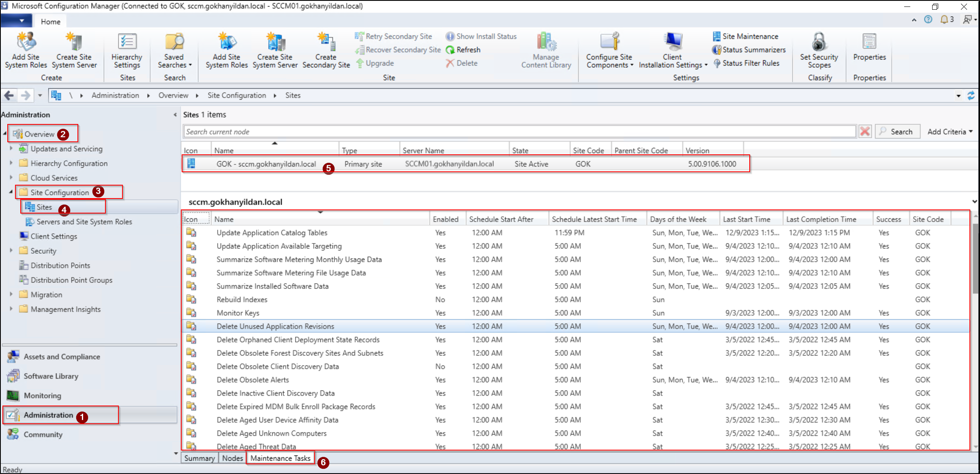
Task: Click the Search button
Action: (x=897, y=132)
